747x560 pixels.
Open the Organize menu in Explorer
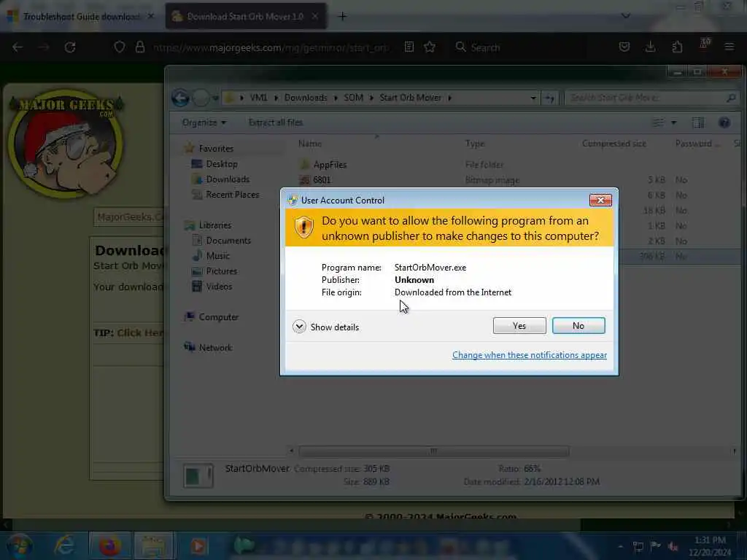[204, 122]
